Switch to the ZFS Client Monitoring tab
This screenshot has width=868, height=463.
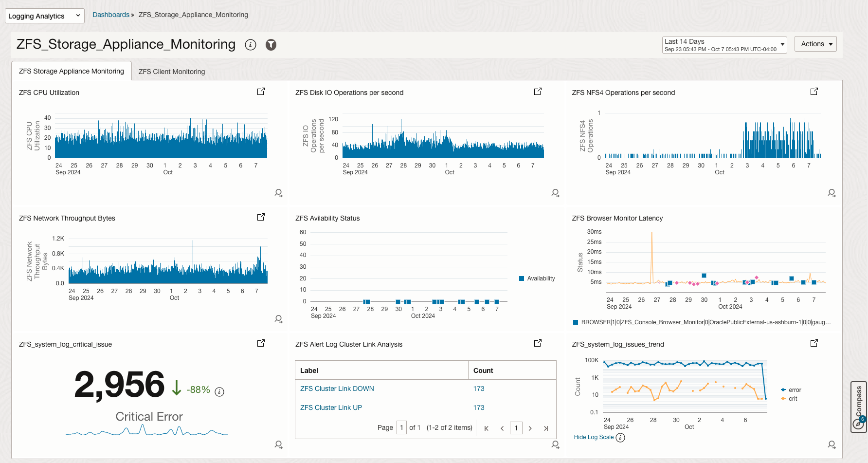click(171, 71)
